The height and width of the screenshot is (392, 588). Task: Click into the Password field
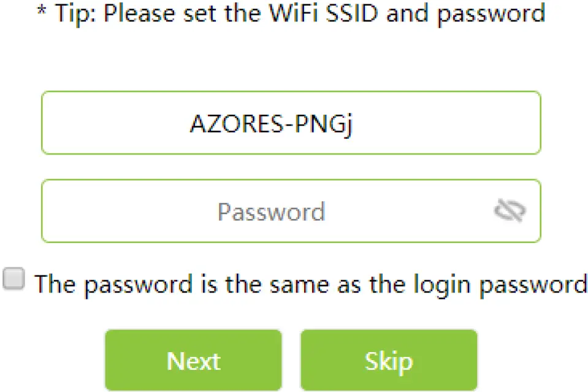coord(271,211)
